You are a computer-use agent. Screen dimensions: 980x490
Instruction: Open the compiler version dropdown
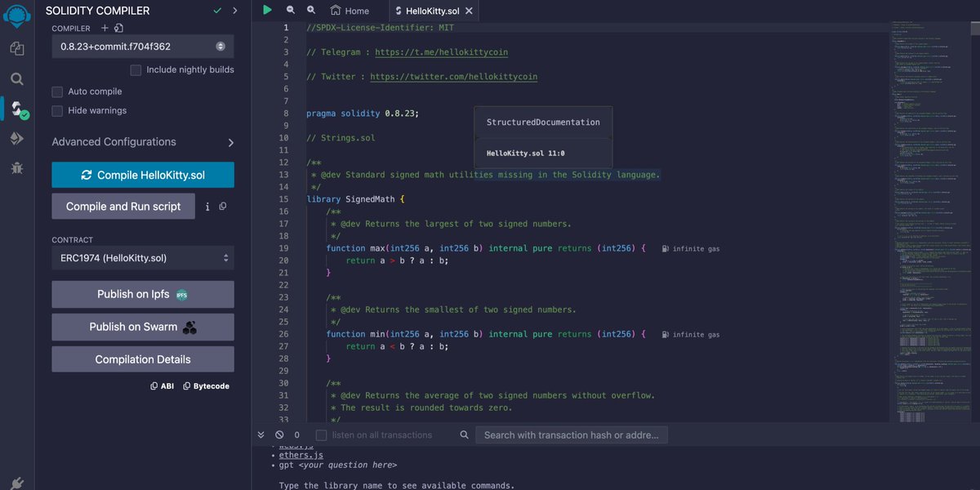(x=143, y=47)
